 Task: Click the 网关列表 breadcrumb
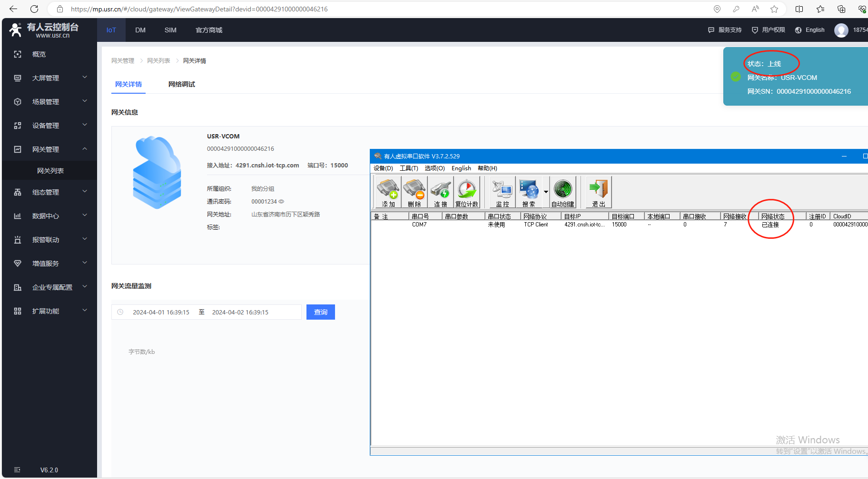tap(158, 61)
